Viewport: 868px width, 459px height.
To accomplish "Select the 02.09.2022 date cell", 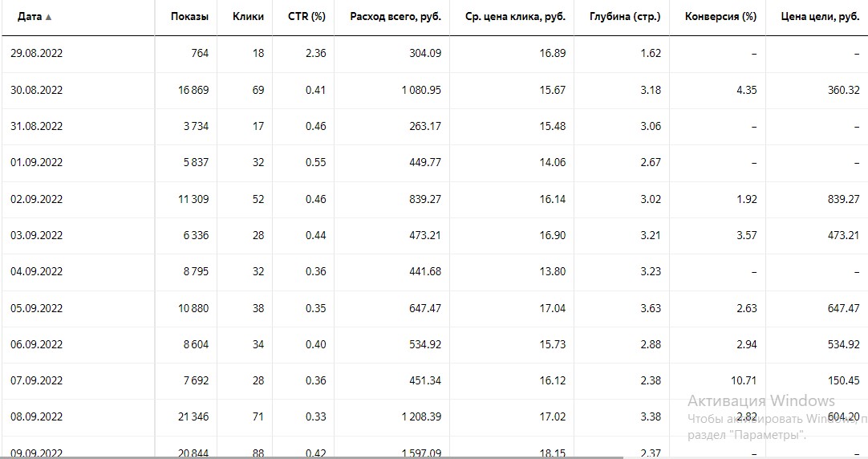I will 37,199.
